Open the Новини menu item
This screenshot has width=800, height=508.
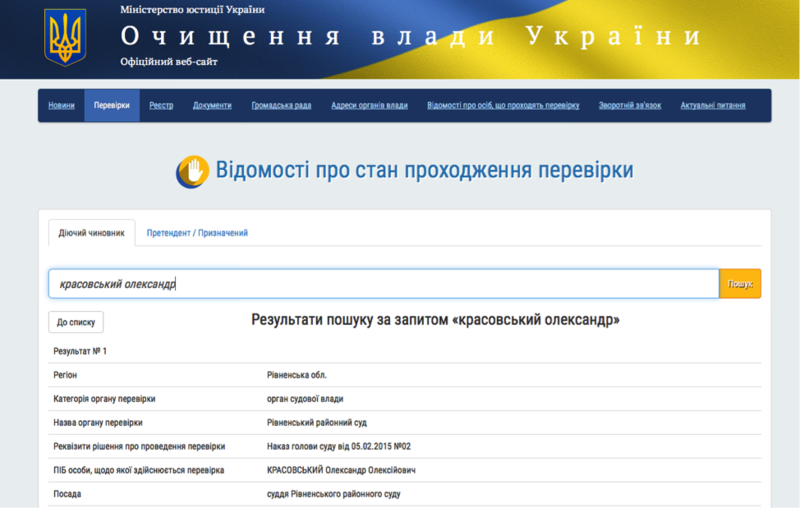61,106
